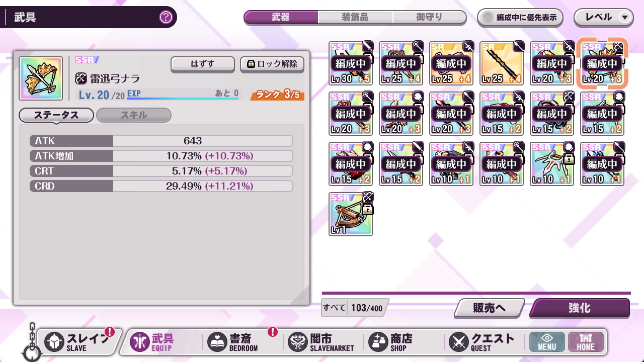Image resolution: width=644 pixels, height=362 pixels.
Task: Click the weapon EXP progress bar
Action: [183, 99]
